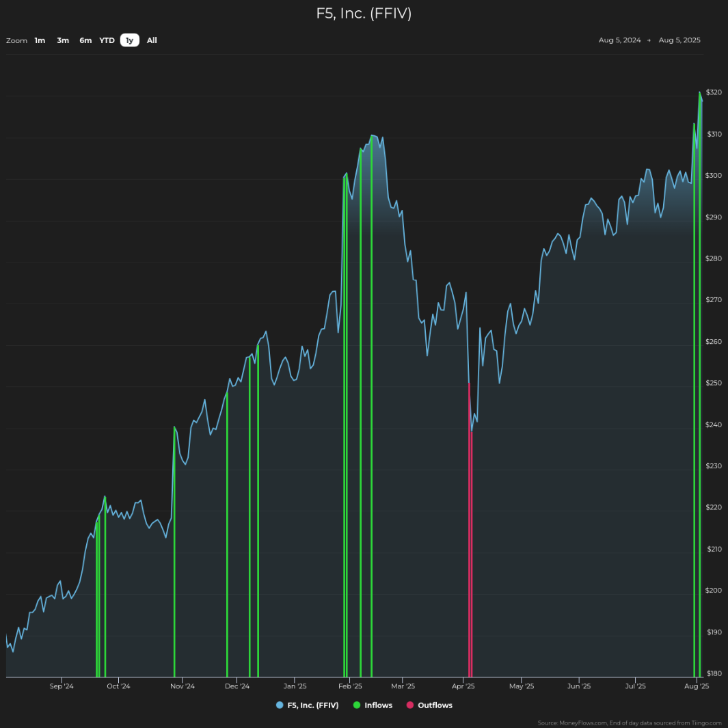Viewport: 728px width, 728px height.
Task: Click the chart title F5, Inc. (FFIV)
Action: (364, 14)
